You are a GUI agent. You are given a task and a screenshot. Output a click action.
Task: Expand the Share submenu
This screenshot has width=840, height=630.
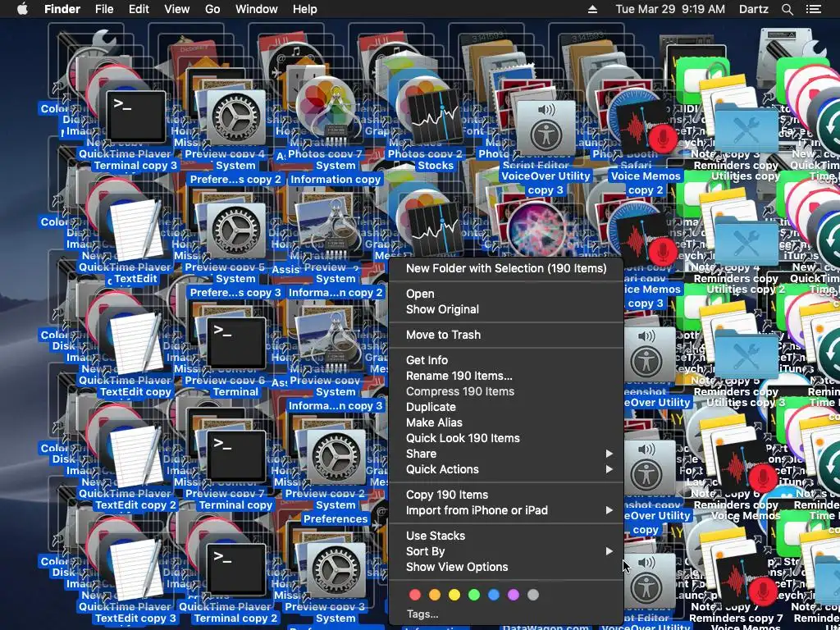(506, 454)
